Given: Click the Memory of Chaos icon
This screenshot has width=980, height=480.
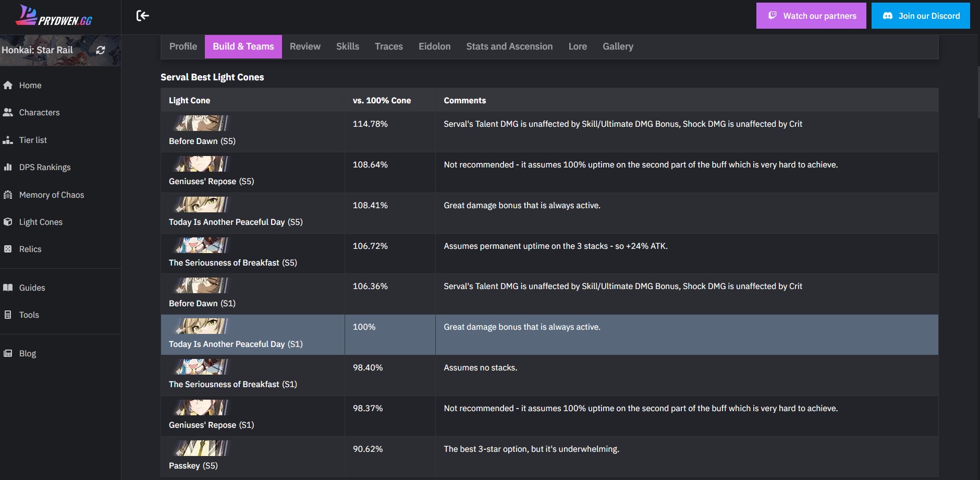Looking at the screenshot, I should (8, 195).
